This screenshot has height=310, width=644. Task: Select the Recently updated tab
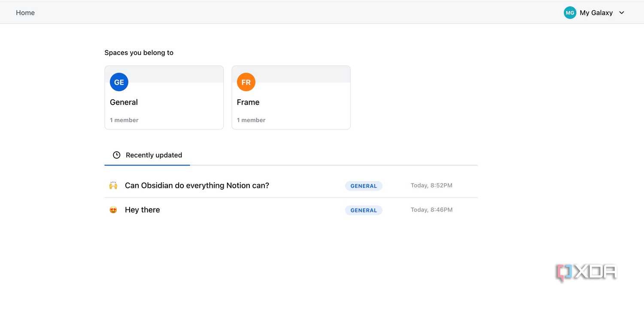(147, 155)
